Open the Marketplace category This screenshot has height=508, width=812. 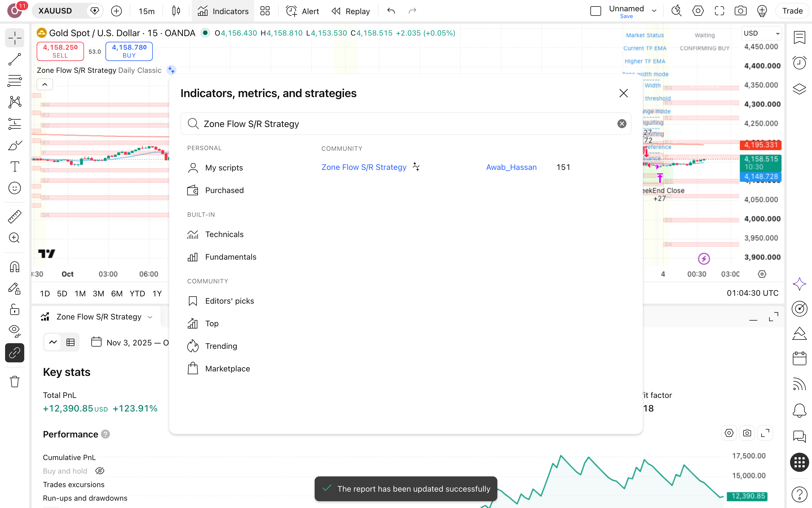click(x=219, y=369)
